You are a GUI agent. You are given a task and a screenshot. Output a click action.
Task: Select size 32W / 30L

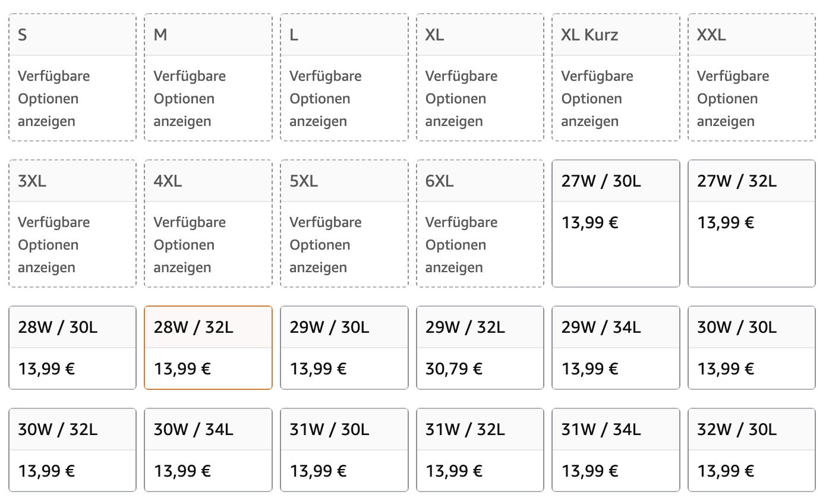point(752,450)
